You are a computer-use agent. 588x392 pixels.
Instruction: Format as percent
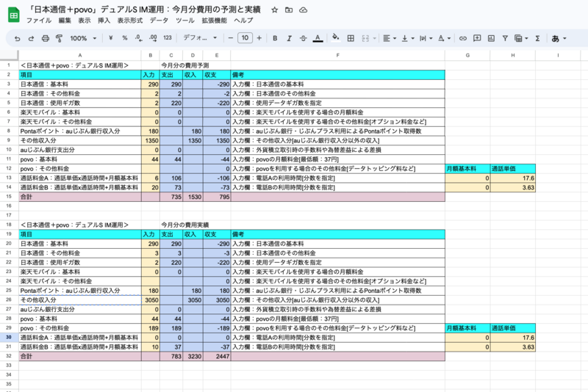click(124, 38)
